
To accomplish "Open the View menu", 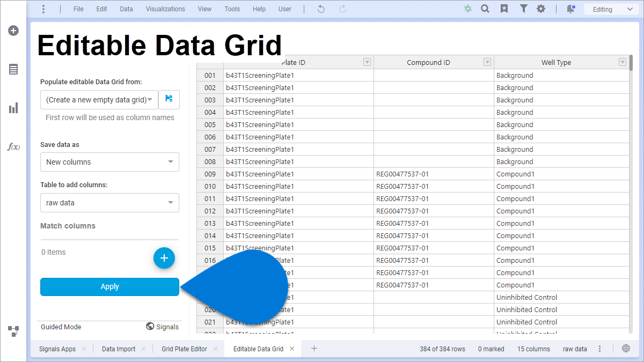I will pyautogui.click(x=204, y=9).
